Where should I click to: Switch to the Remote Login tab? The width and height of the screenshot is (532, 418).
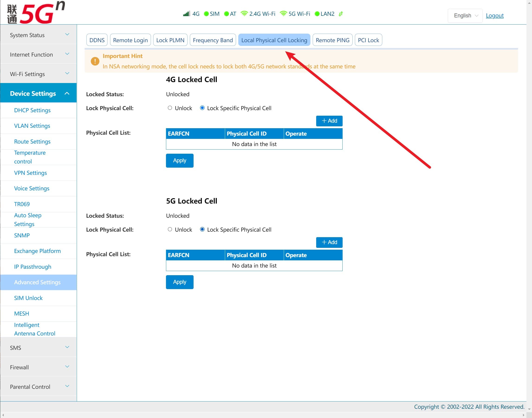[x=131, y=40]
